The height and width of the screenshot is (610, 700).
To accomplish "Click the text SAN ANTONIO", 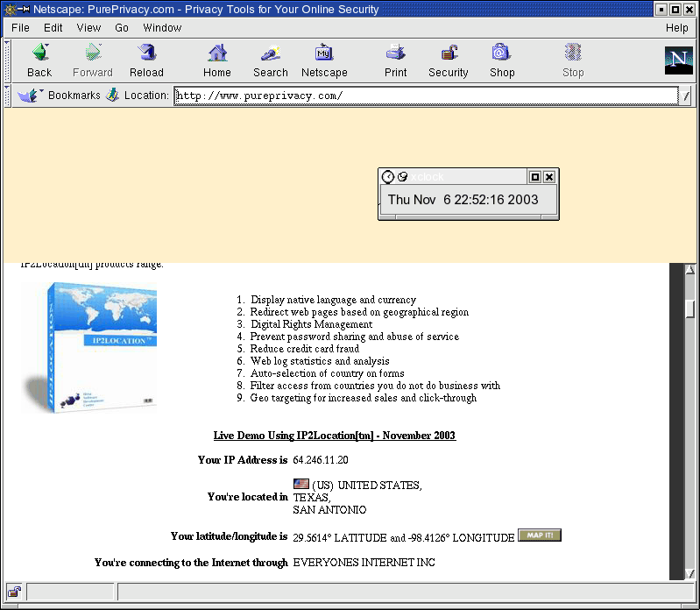I will pyautogui.click(x=329, y=509).
